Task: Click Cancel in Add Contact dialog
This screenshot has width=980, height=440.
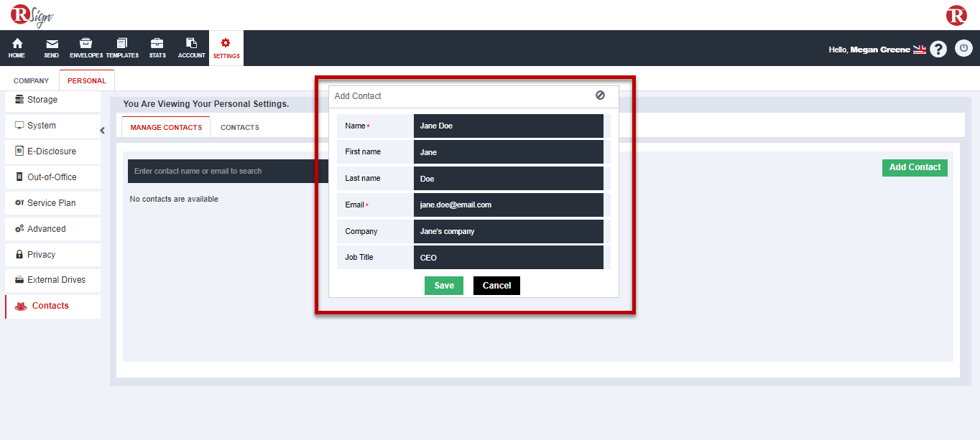Action: [x=496, y=286]
